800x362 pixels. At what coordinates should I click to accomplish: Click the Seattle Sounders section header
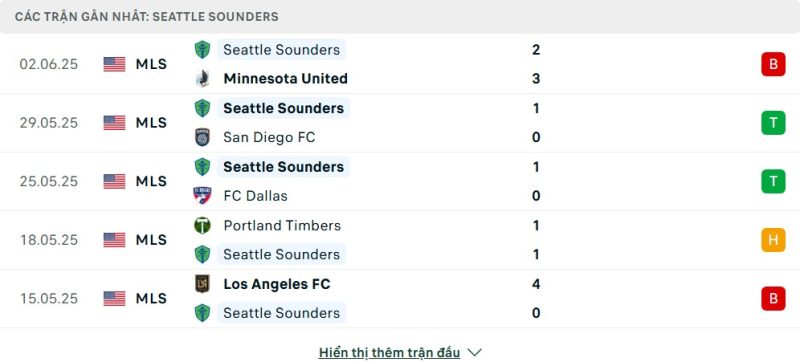click(146, 17)
